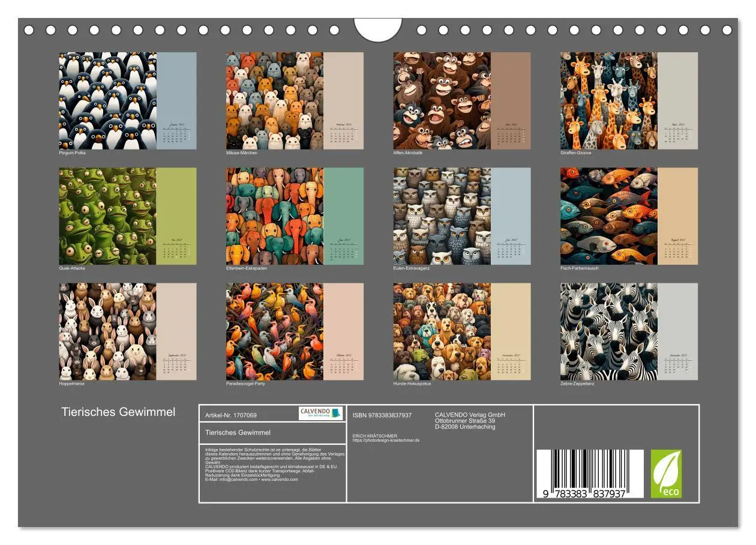
Task: Click the Paradiesvogel-Party caption
Action: click(245, 384)
